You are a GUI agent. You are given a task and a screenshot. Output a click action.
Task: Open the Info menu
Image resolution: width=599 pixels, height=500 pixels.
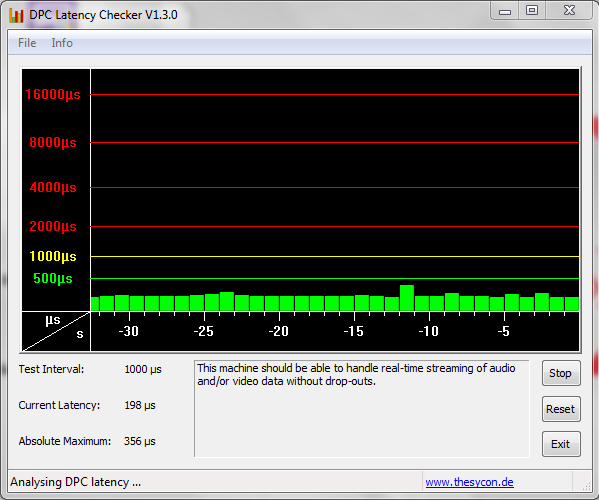[62, 43]
